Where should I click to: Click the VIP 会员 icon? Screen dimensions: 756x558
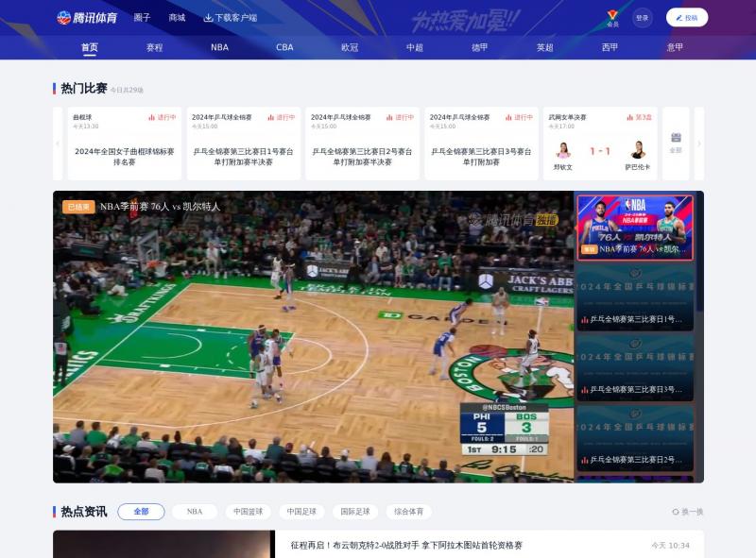(612, 18)
